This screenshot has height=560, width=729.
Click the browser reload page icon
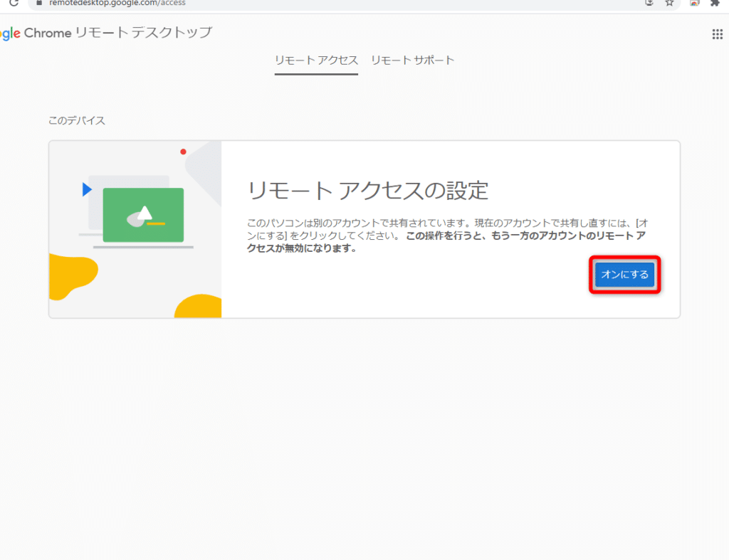(x=14, y=3)
